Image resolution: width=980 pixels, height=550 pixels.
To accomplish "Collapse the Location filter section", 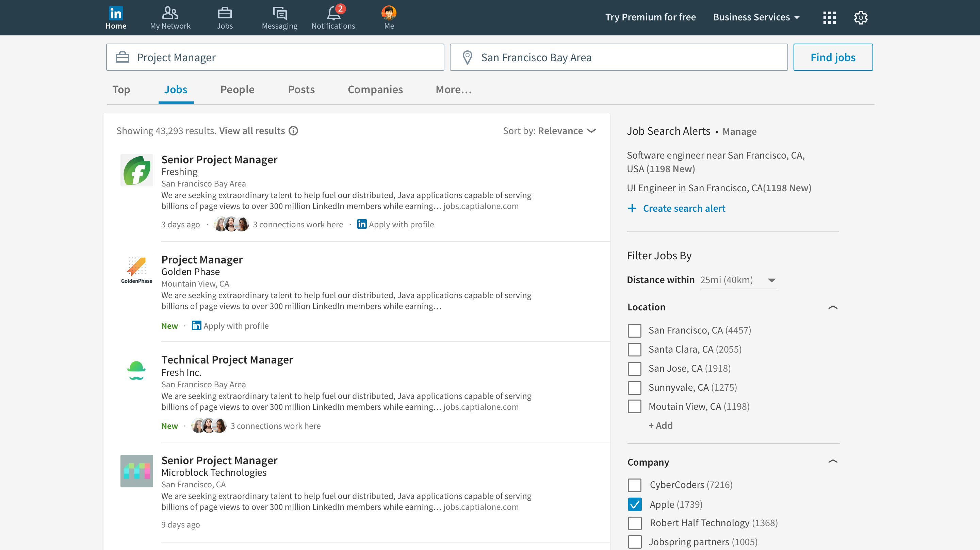I will click(x=833, y=307).
